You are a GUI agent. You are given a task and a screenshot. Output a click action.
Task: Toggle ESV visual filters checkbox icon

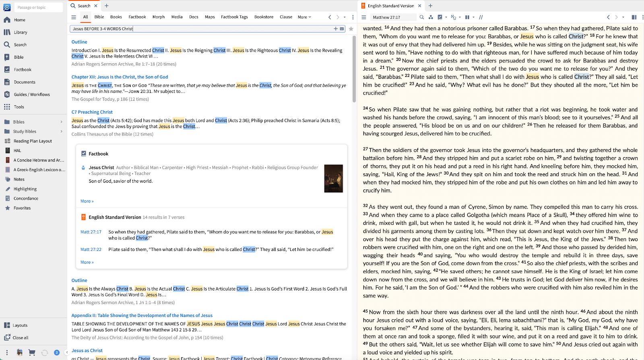440,17
